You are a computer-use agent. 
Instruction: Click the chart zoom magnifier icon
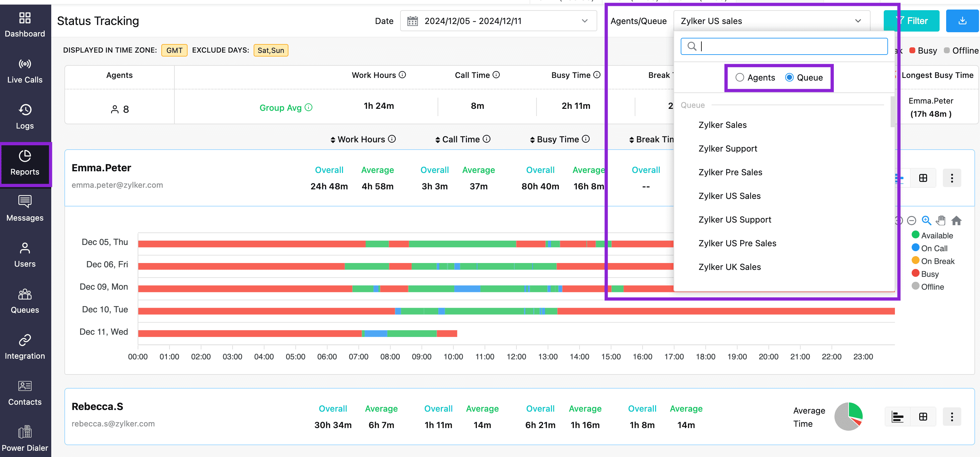(926, 221)
